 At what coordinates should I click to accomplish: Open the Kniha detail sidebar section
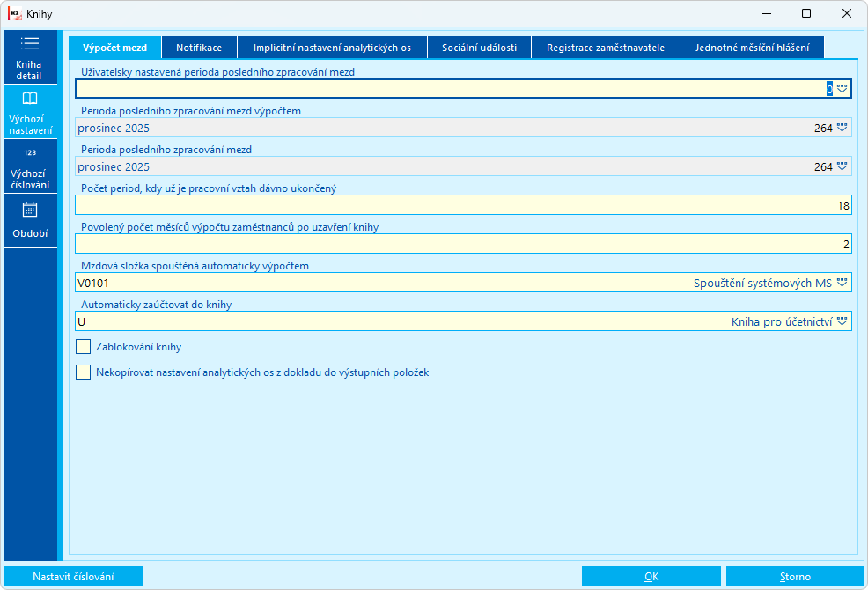point(30,57)
